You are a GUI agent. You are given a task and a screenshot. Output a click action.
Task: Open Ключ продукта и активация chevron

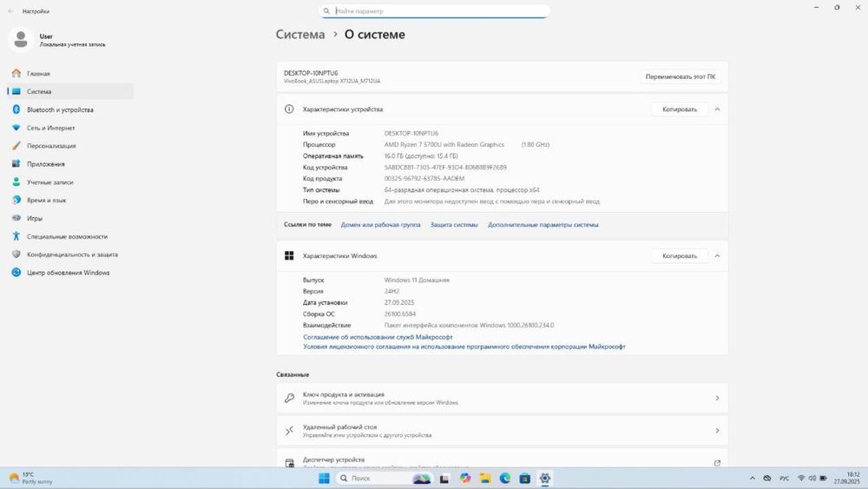click(717, 398)
